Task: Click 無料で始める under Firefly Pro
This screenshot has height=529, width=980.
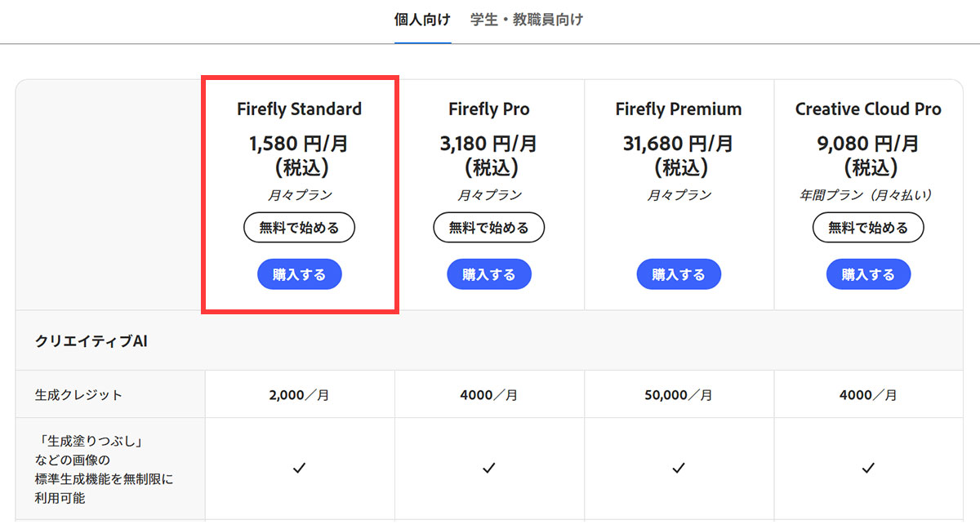Action: point(488,227)
